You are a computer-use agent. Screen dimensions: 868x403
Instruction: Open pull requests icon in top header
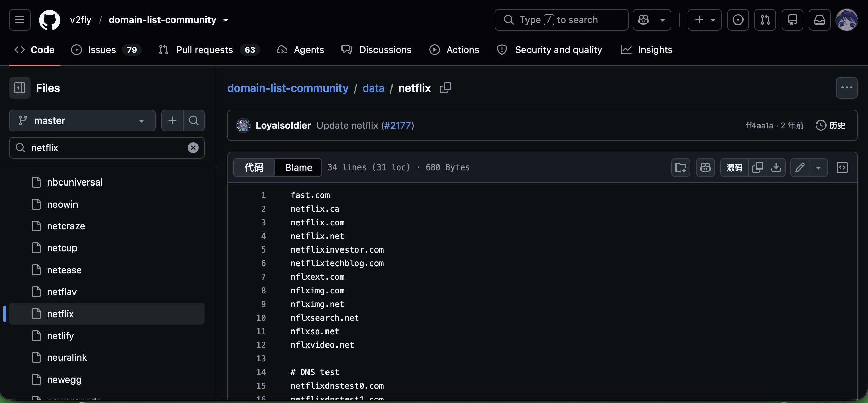[765, 20]
